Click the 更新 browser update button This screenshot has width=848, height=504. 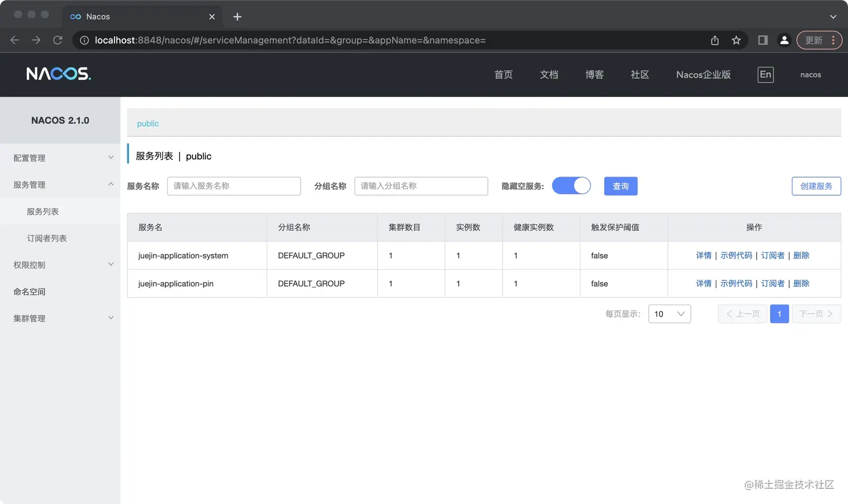coord(819,40)
